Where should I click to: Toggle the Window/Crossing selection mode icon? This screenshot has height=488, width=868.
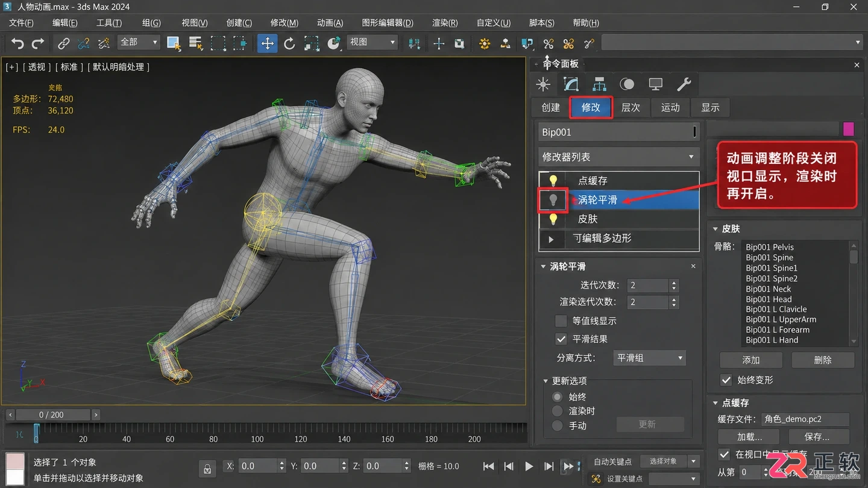click(x=240, y=43)
